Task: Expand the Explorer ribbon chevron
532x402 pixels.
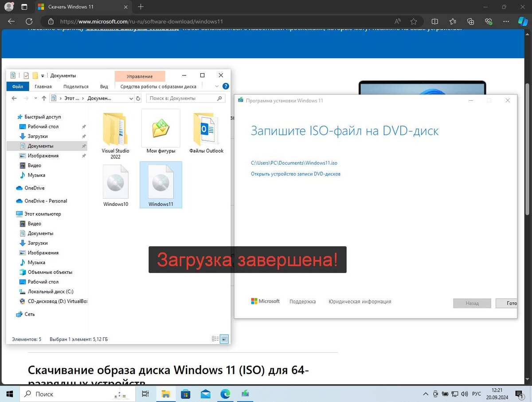Action: pyautogui.click(x=217, y=86)
